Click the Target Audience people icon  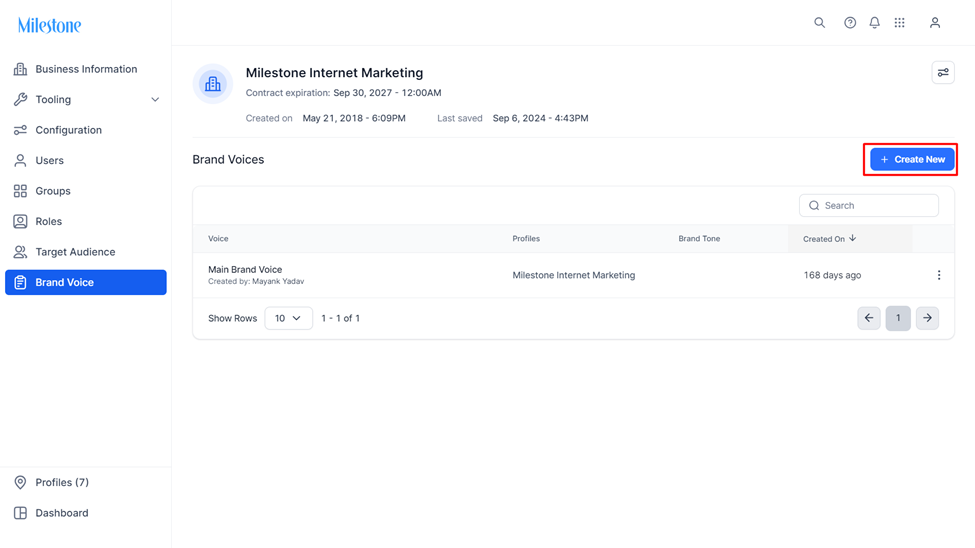(x=21, y=252)
